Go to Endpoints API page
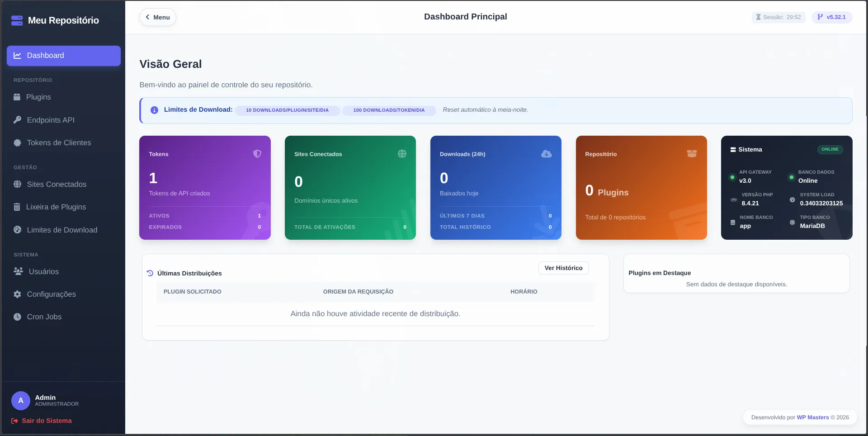Image resolution: width=868 pixels, height=436 pixels. click(64, 120)
